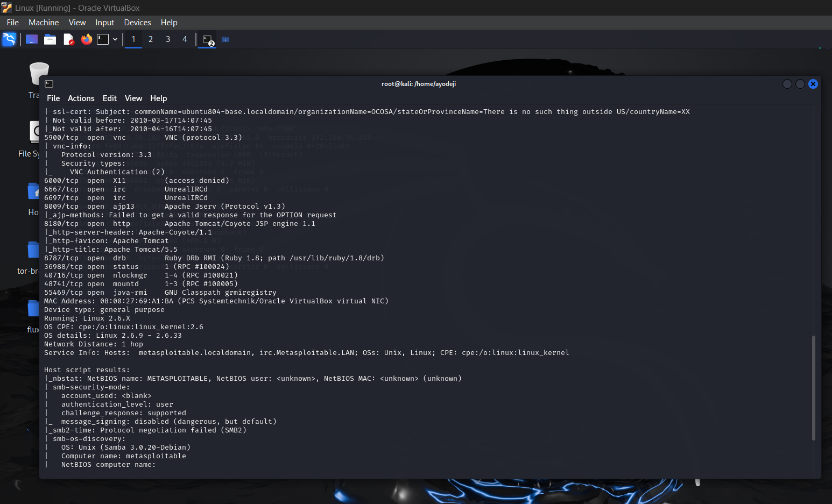Click the http-title Apache Tomcat/5.5 line

click(111, 250)
